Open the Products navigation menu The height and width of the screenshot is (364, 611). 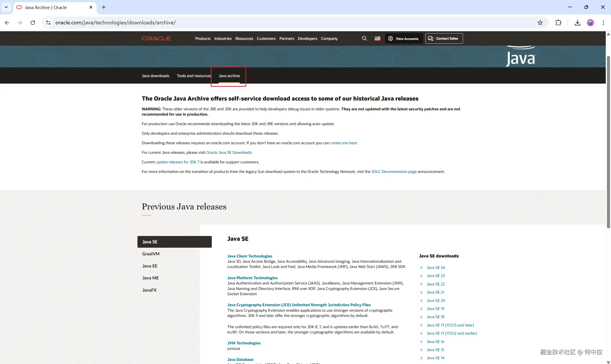[203, 38]
